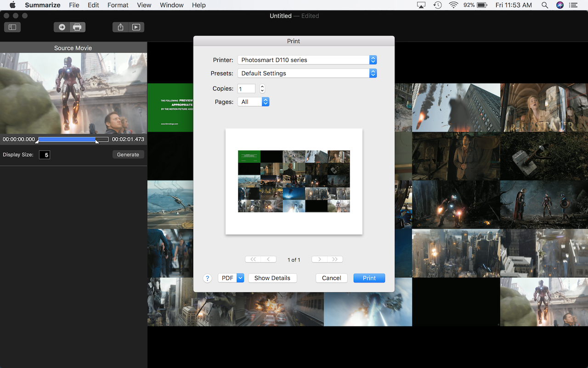Open the Wi-Fi status menu
Image resolution: width=588 pixels, height=368 pixels.
coord(454,5)
